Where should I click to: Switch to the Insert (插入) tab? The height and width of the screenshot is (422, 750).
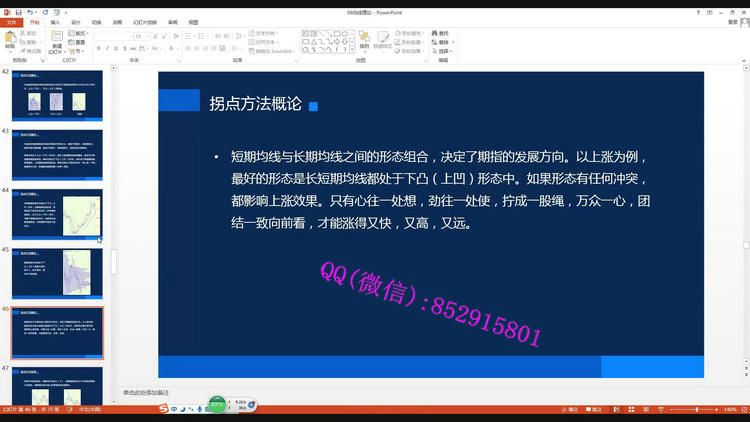click(x=55, y=21)
